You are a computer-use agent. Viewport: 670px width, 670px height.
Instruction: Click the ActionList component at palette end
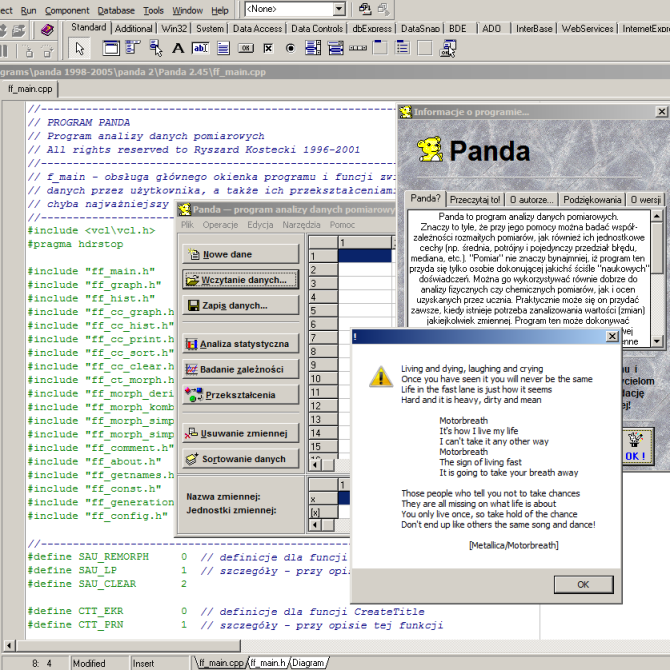446,47
